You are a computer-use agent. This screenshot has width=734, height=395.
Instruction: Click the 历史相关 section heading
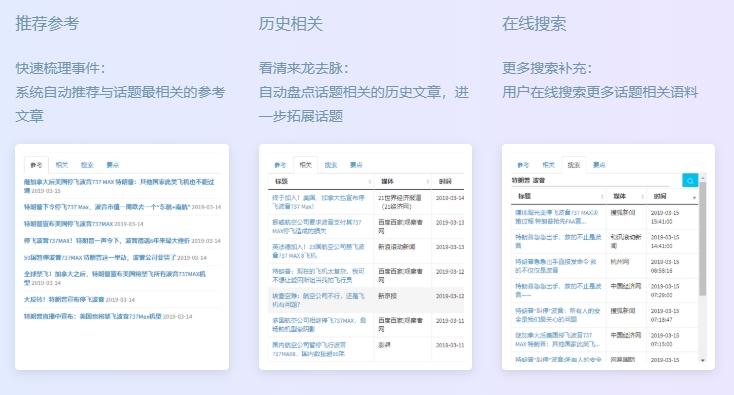[x=291, y=23]
